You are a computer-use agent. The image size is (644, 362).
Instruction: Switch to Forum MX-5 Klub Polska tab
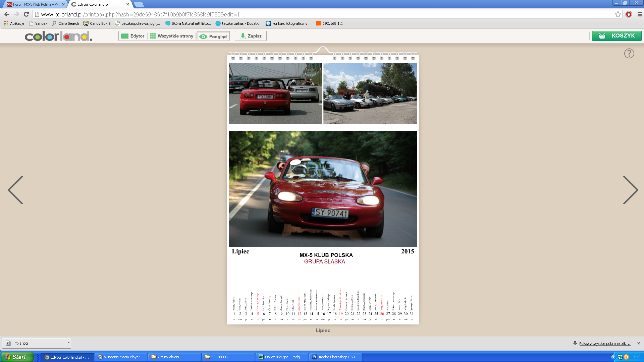pyautogui.click(x=35, y=4)
